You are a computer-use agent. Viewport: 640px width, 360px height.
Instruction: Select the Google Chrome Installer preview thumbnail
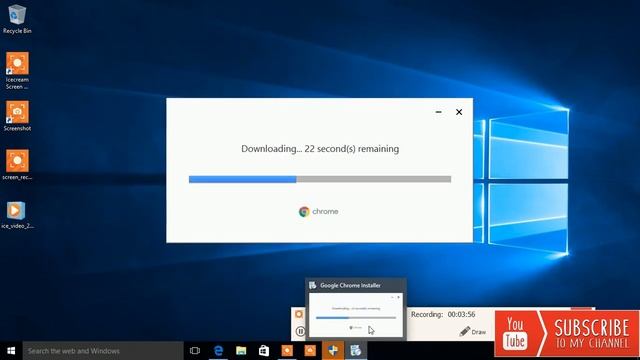pos(356,315)
